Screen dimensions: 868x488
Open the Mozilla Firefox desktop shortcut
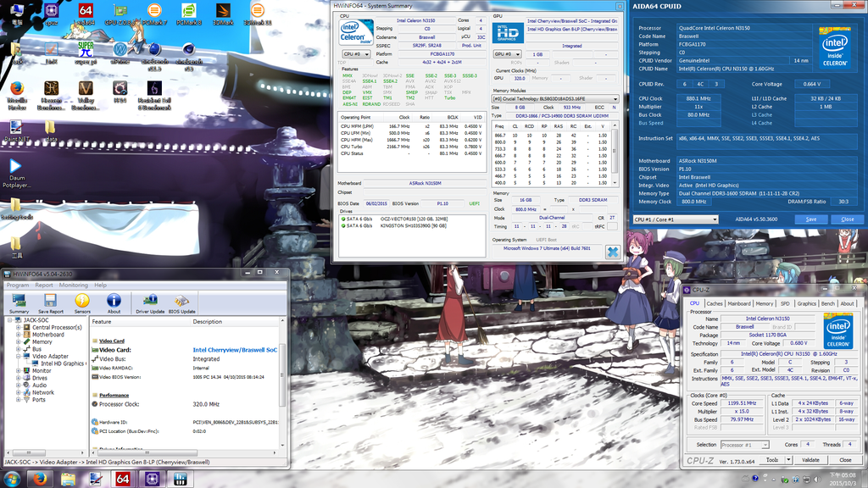[x=17, y=95]
